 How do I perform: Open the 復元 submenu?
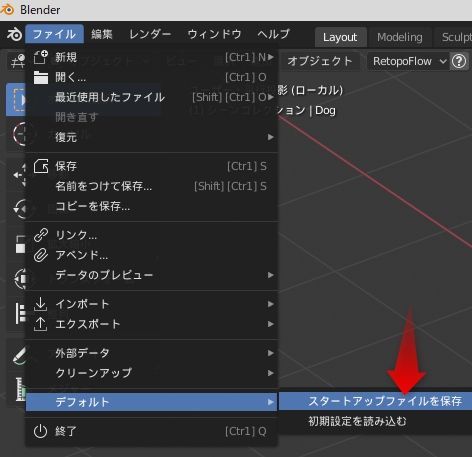tap(151, 137)
